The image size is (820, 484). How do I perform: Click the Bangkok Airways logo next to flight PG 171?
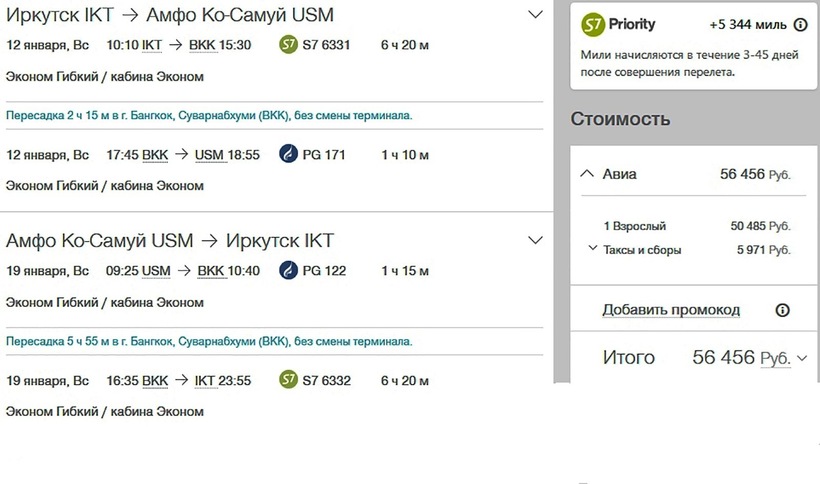pyautogui.click(x=288, y=155)
